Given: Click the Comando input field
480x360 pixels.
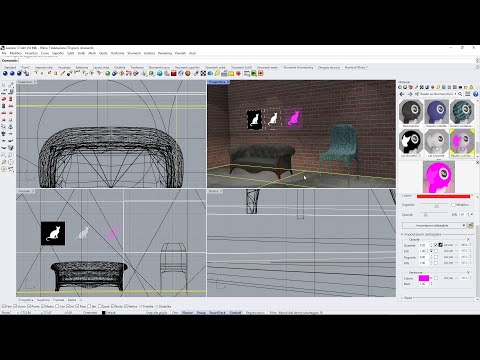Looking at the screenshot, I should pyautogui.click(x=247, y=60).
